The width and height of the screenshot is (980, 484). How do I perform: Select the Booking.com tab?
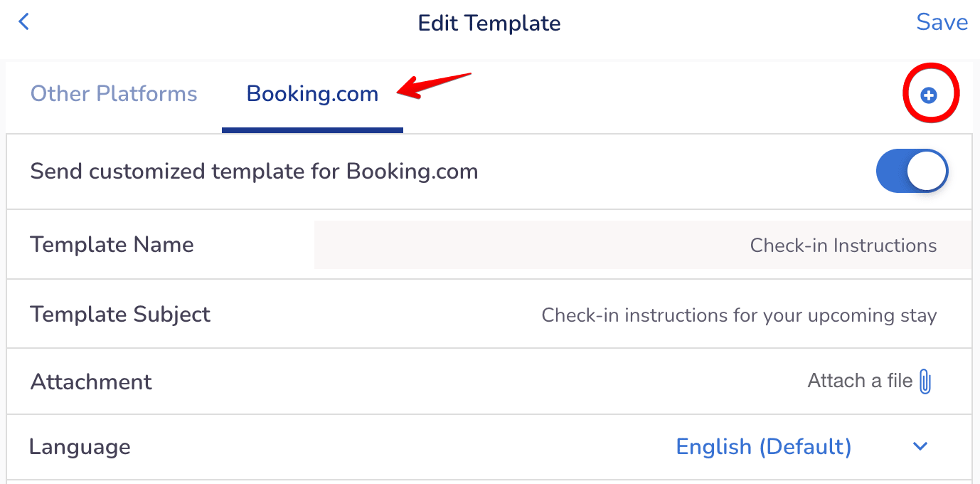coord(312,94)
